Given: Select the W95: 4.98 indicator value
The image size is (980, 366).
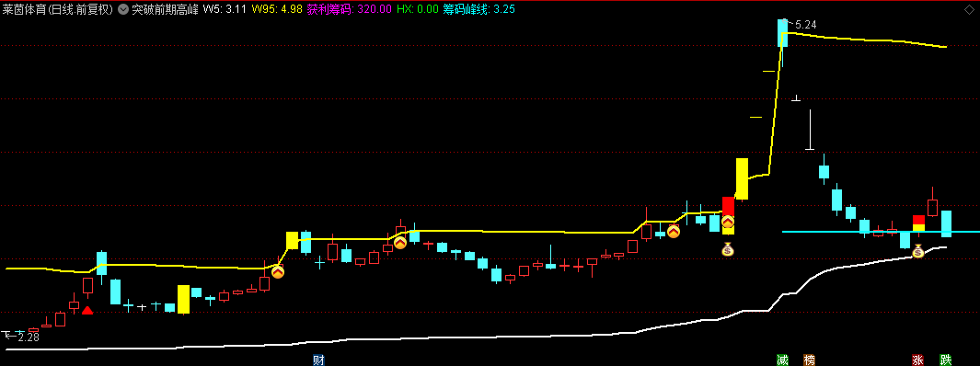Looking at the screenshot, I should coord(277,9).
